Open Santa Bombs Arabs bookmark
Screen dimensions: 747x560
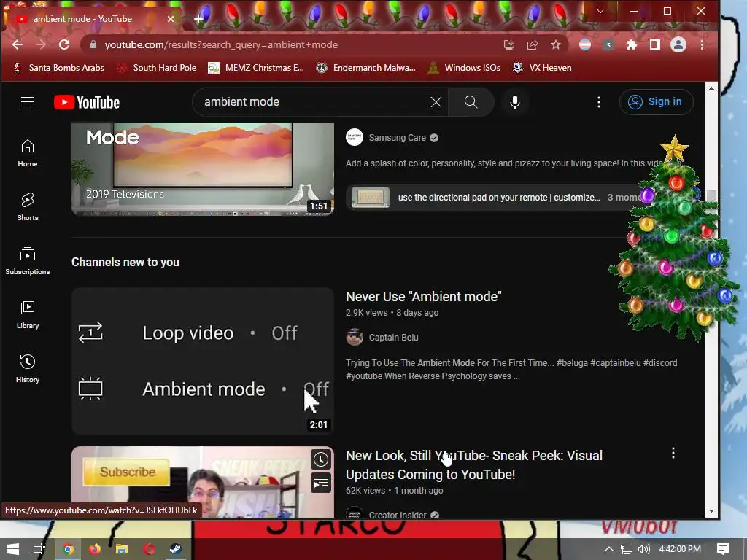[59, 68]
